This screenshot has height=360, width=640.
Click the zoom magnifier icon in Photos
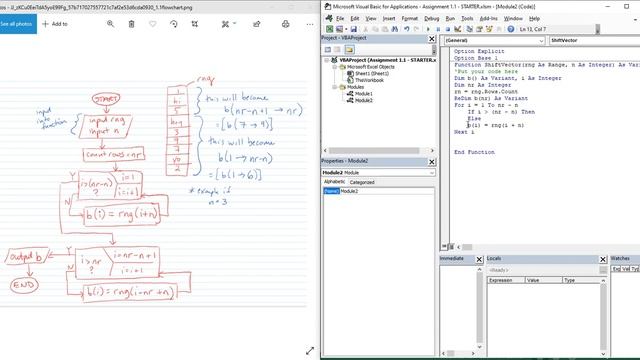[110, 24]
